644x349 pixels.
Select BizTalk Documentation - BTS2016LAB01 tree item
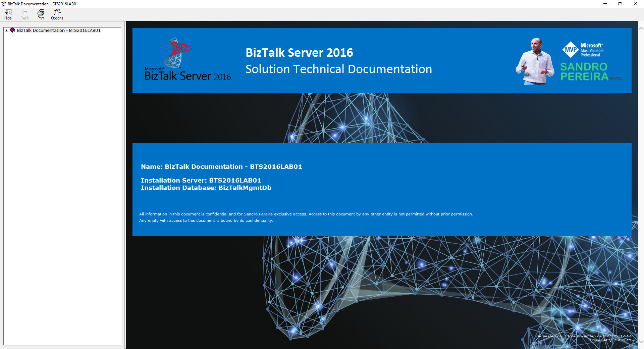tap(59, 30)
